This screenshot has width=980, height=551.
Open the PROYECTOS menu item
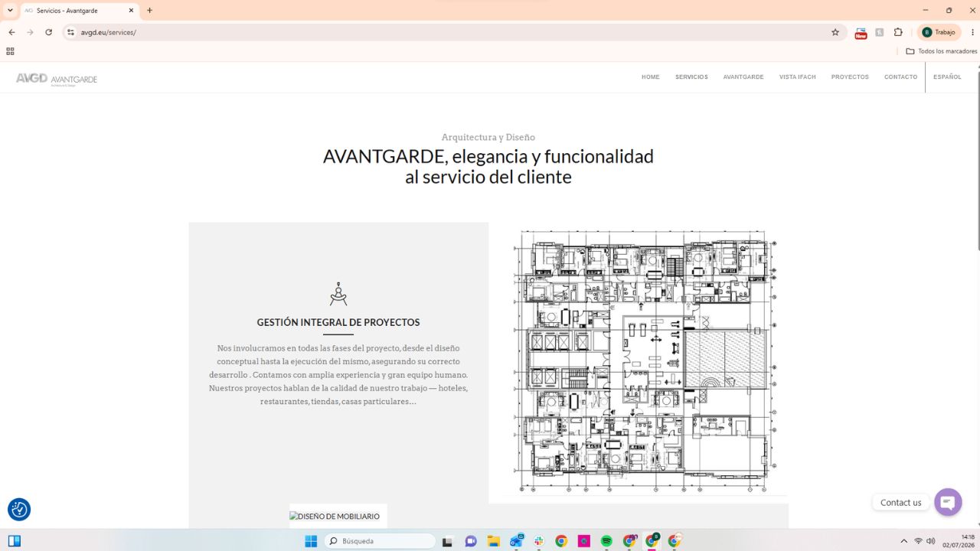pos(850,77)
